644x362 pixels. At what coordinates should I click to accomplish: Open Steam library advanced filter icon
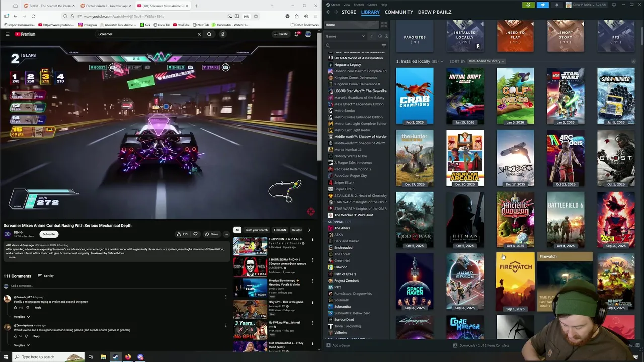pos(384,46)
